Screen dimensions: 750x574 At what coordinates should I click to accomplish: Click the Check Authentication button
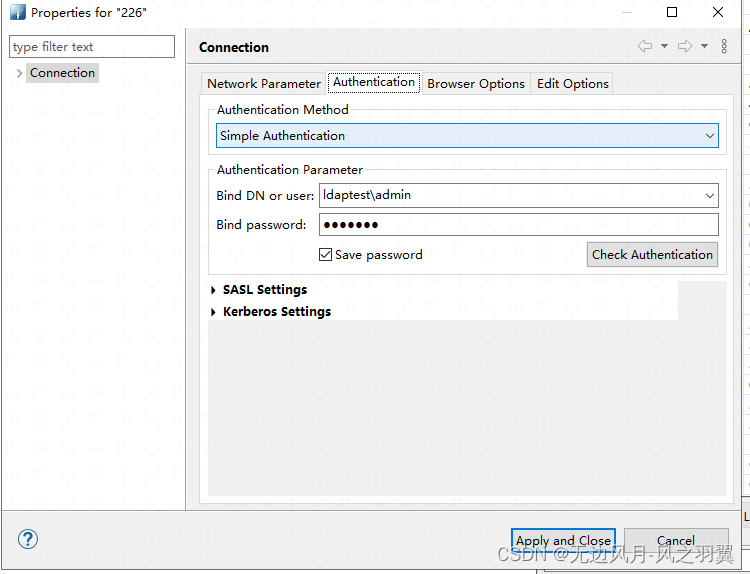[x=652, y=254]
